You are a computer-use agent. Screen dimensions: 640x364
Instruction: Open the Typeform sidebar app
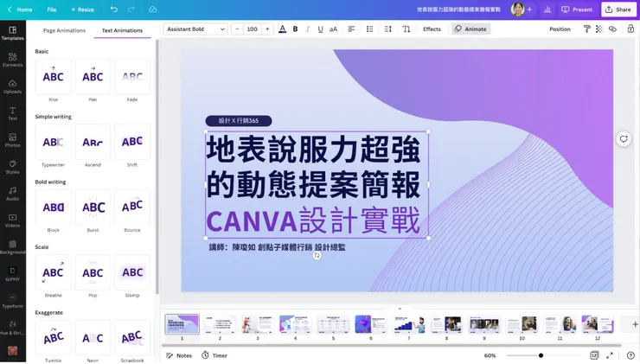[13, 301]
